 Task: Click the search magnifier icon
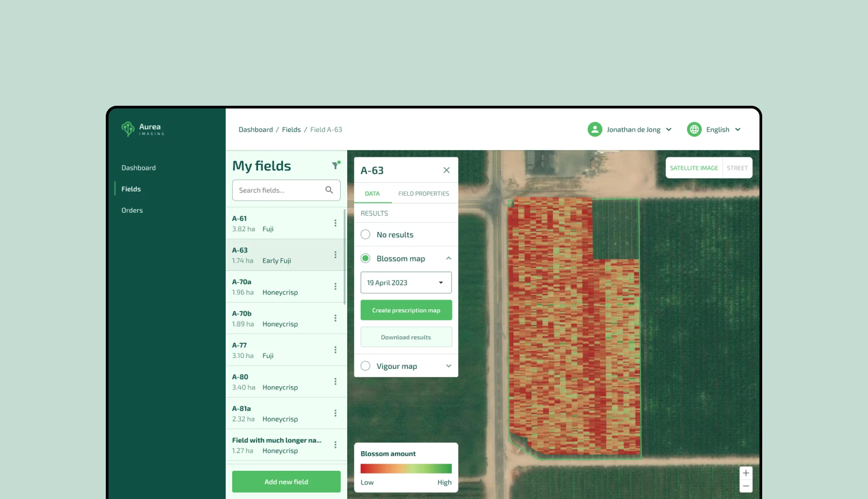click(329, 190)
